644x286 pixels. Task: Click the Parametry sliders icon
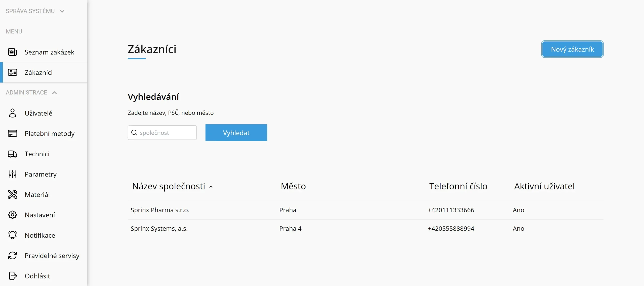coord(12,174)
